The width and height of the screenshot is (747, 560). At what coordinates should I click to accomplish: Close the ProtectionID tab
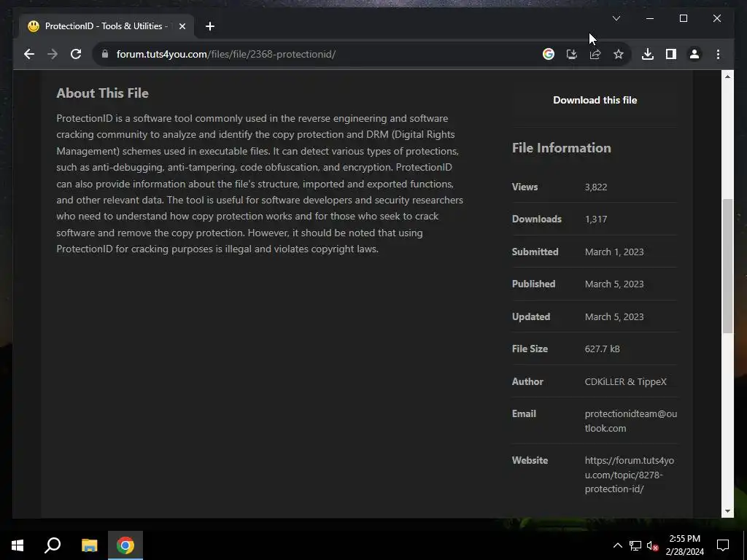coord(182,26)
